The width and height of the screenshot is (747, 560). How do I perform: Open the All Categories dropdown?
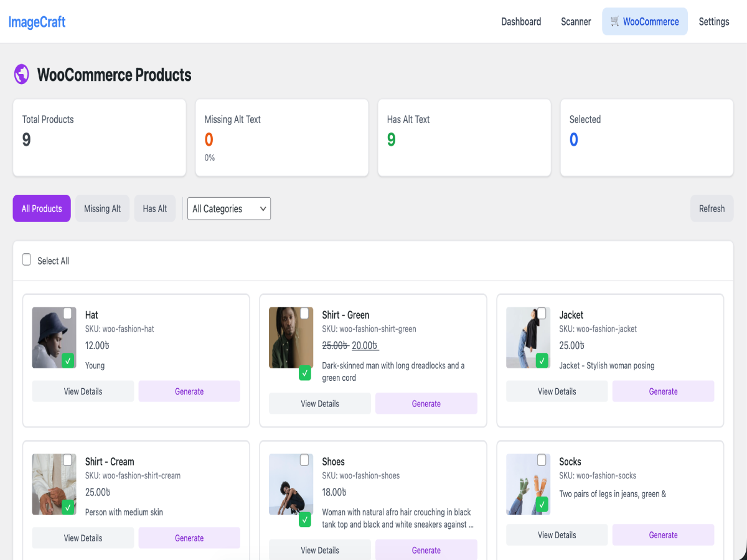click(228, 208)
